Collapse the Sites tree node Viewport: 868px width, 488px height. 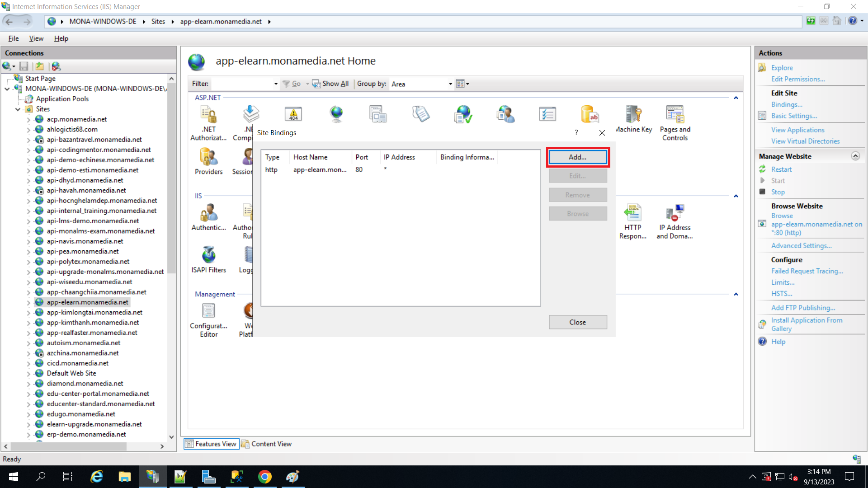coord(18,109)
